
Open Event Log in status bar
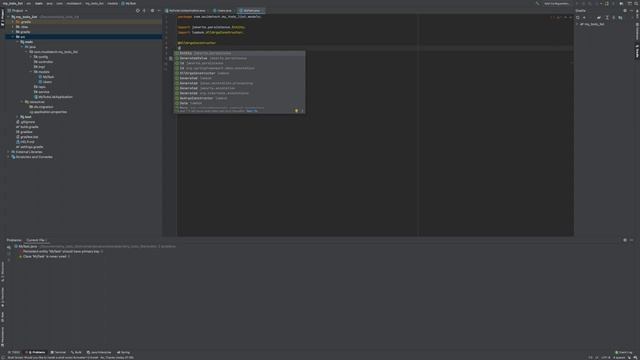click(624, 352)
